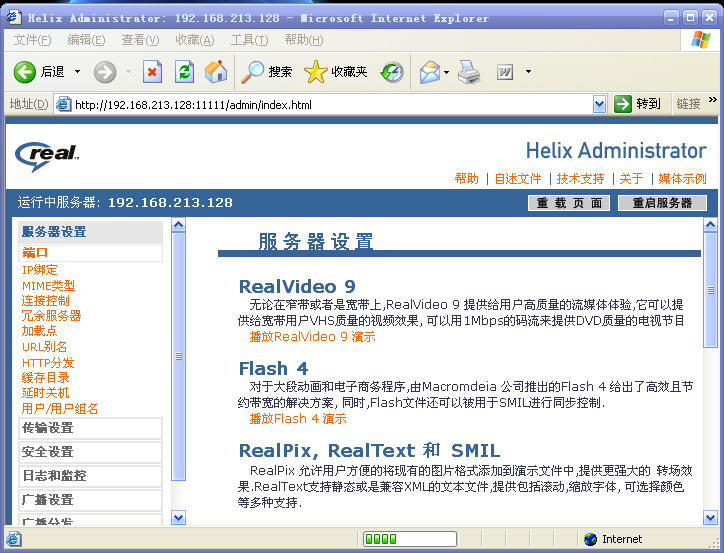Open the 帮助 link in header
724x553 pixels.
tap(466, 179)
